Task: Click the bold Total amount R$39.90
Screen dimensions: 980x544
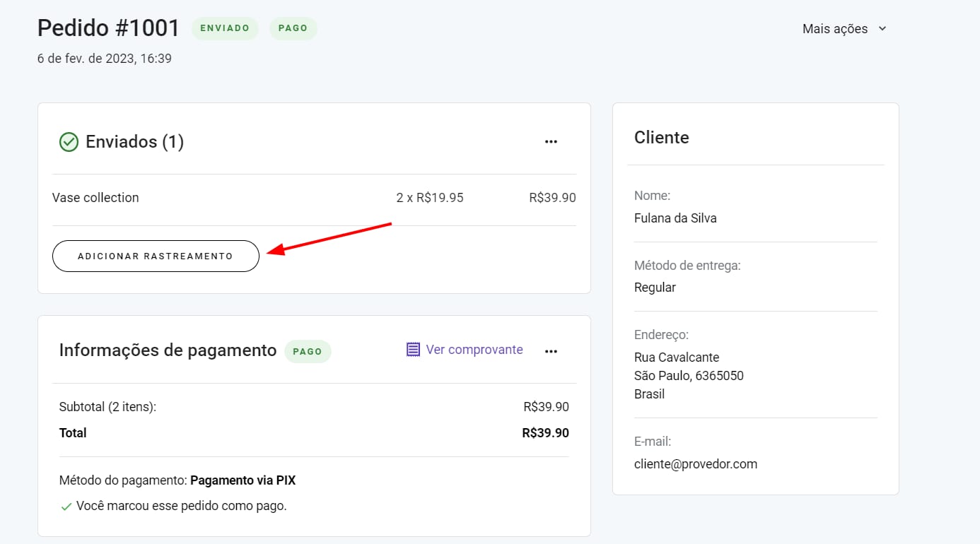Action: tap(545, 433)
